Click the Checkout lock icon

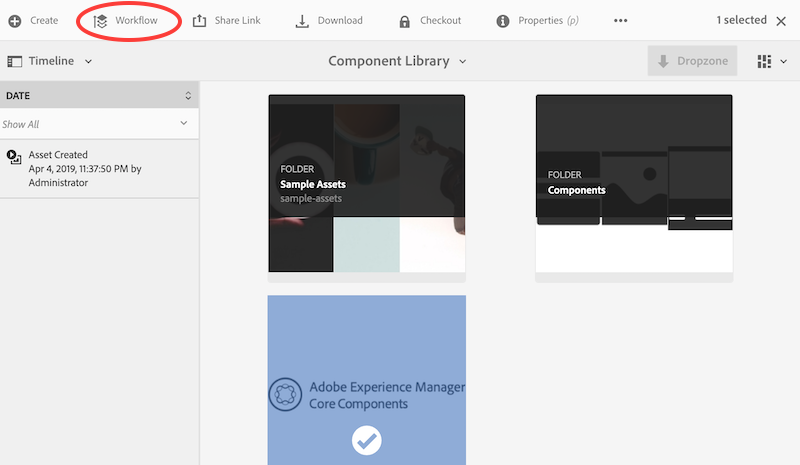[405, 21]
